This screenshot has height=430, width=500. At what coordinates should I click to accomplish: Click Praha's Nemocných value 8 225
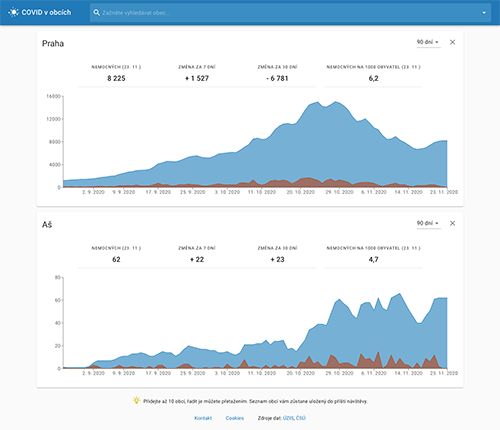116,78
